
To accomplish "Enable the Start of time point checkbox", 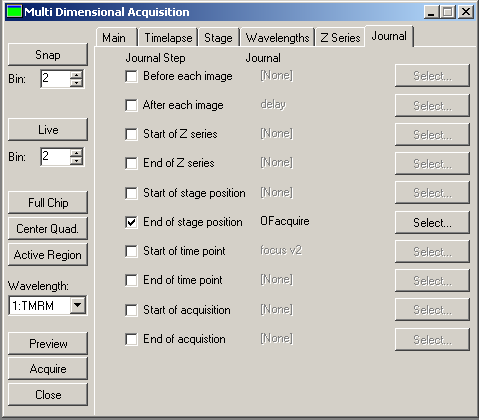I will click(131, 251).
